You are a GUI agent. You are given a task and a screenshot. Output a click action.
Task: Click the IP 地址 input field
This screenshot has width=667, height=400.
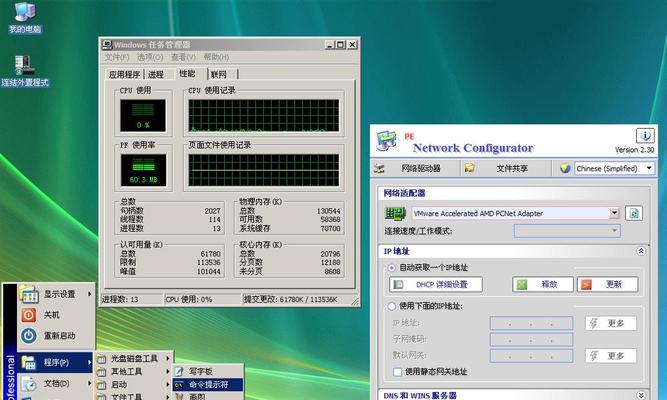pos(531,323)
